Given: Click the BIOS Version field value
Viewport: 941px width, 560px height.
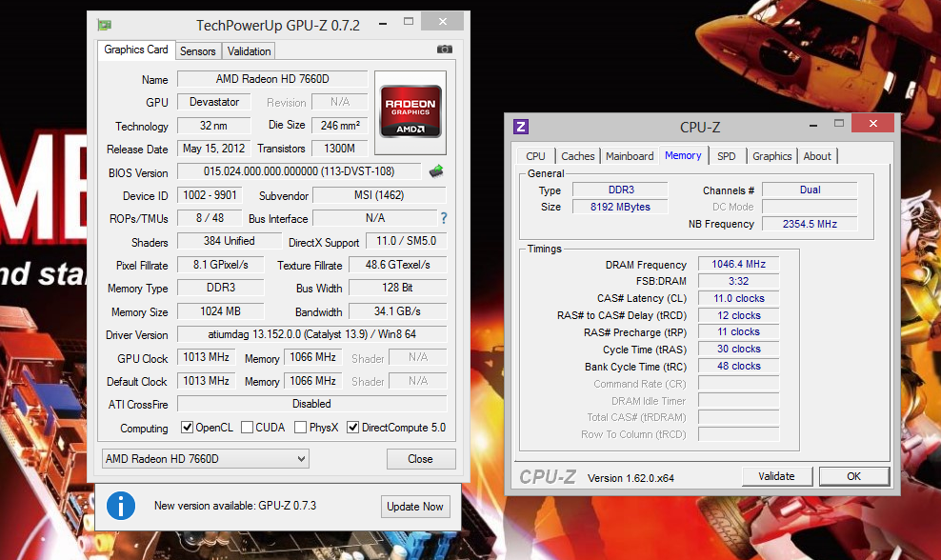Looking at the screenshot, I should click(299, 171).
